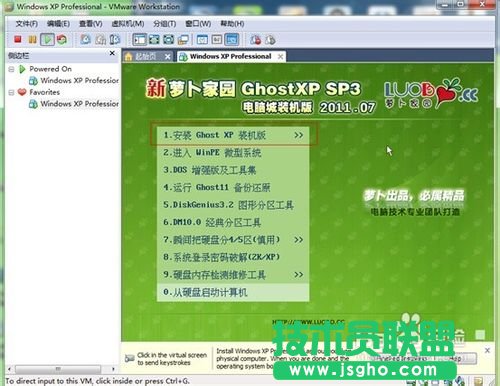Dismiss the install info bar with its X

pyautogui.click(x=487, y=350)
